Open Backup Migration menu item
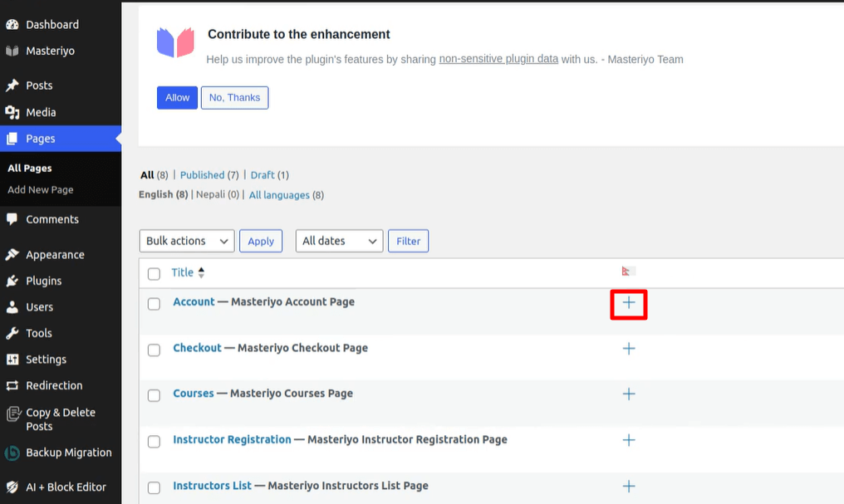This screenshot has height=504, width=844. click(x=69, y=453)
